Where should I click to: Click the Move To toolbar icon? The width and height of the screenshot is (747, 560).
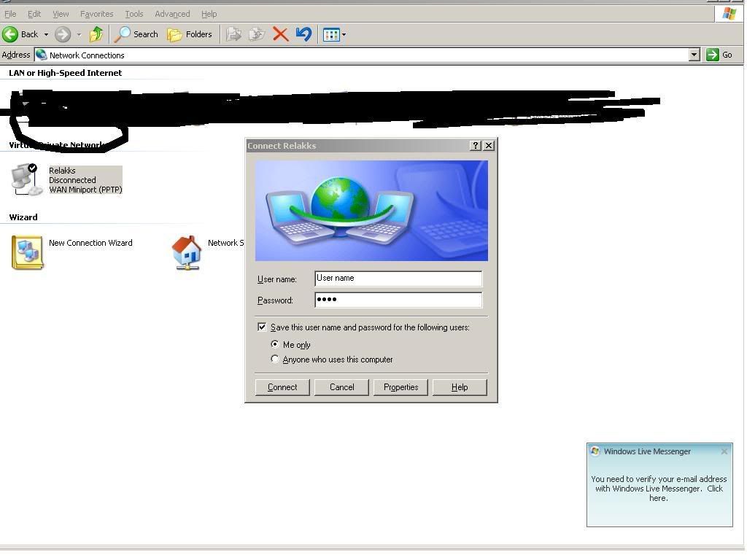point(233,34)
